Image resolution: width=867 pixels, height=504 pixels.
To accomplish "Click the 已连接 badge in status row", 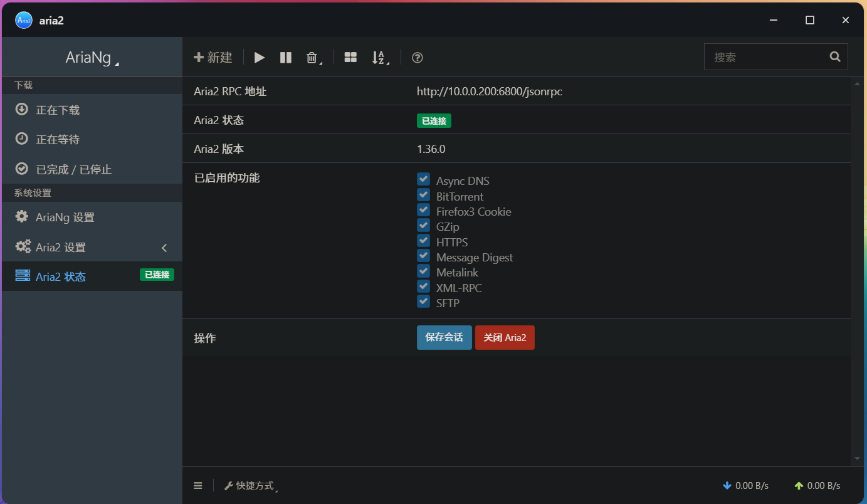I will 434,120.
